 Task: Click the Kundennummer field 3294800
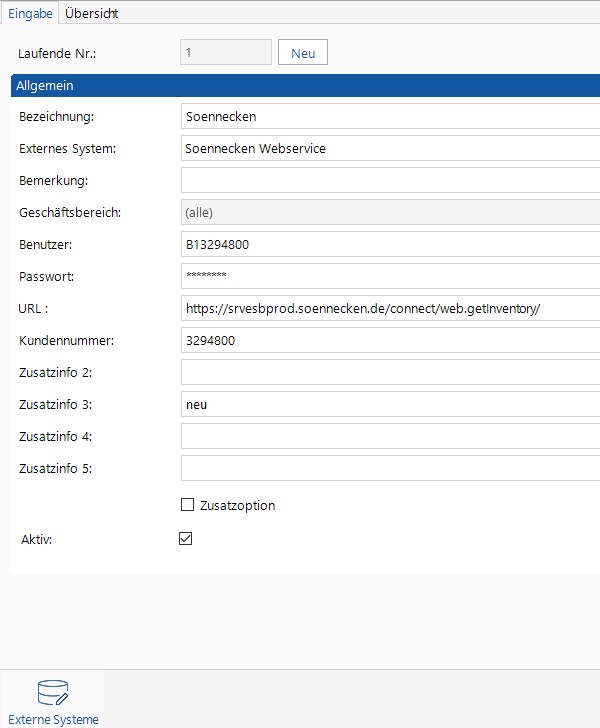tap(390, 340)
